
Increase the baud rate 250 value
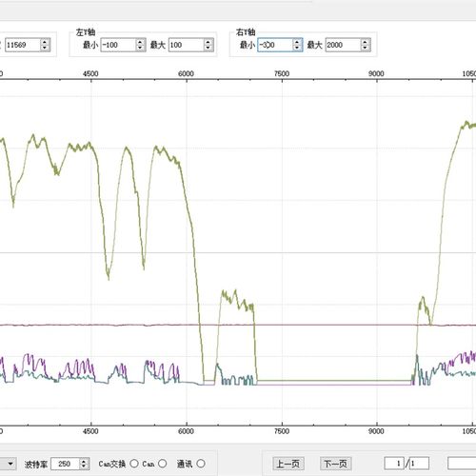[x=84, y=461]
